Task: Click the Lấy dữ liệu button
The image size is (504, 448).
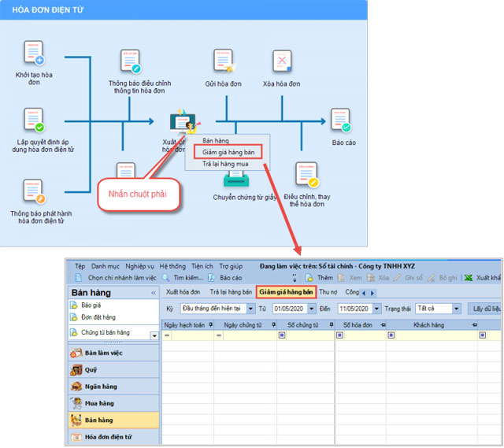Action: (x=484, y=309)
